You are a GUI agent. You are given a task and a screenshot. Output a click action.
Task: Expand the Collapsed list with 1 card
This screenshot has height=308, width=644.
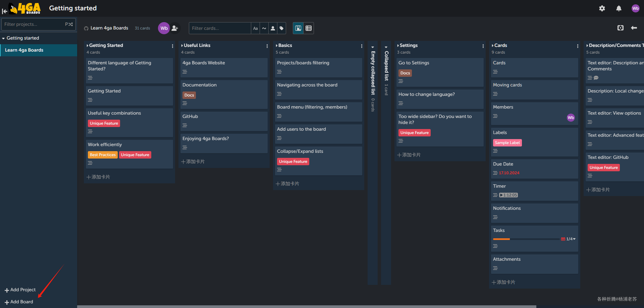(386, 47)
